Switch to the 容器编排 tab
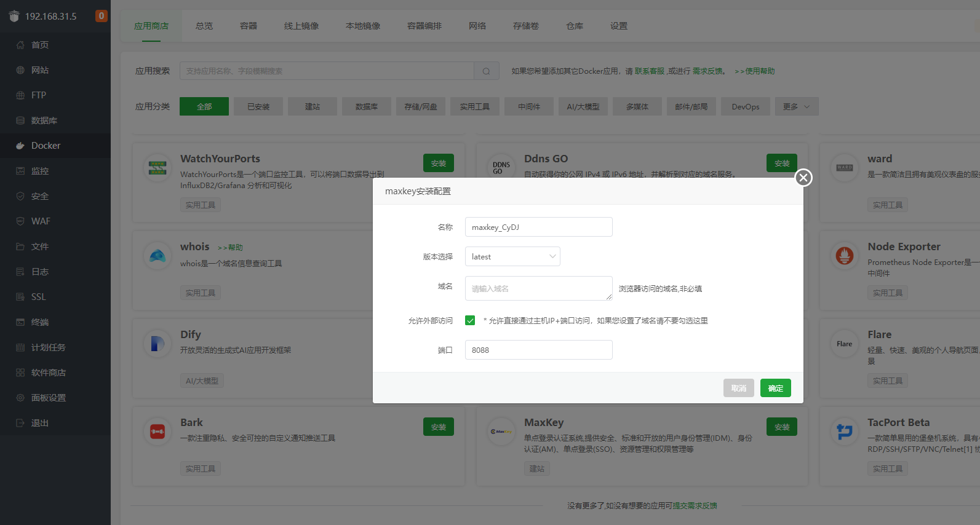 (x=424, y=26)
